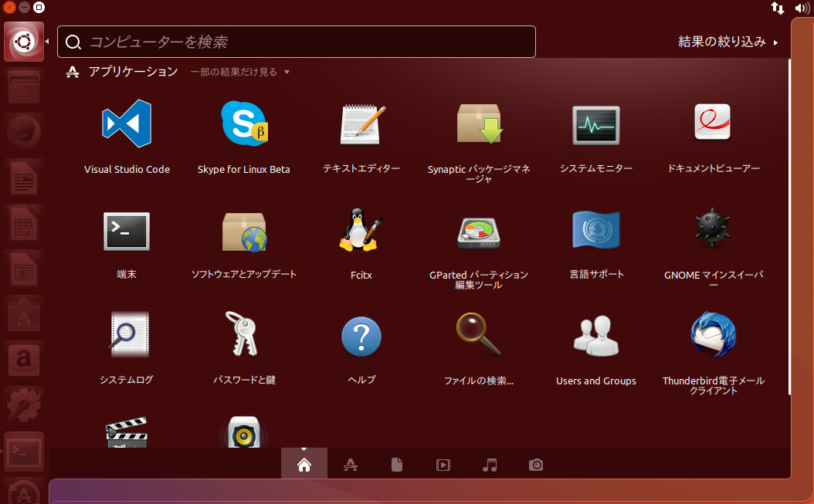Switch to the Files lens tab
This screenshot has width=814, height=504.
pyautogui.click(x=397, y=465)
